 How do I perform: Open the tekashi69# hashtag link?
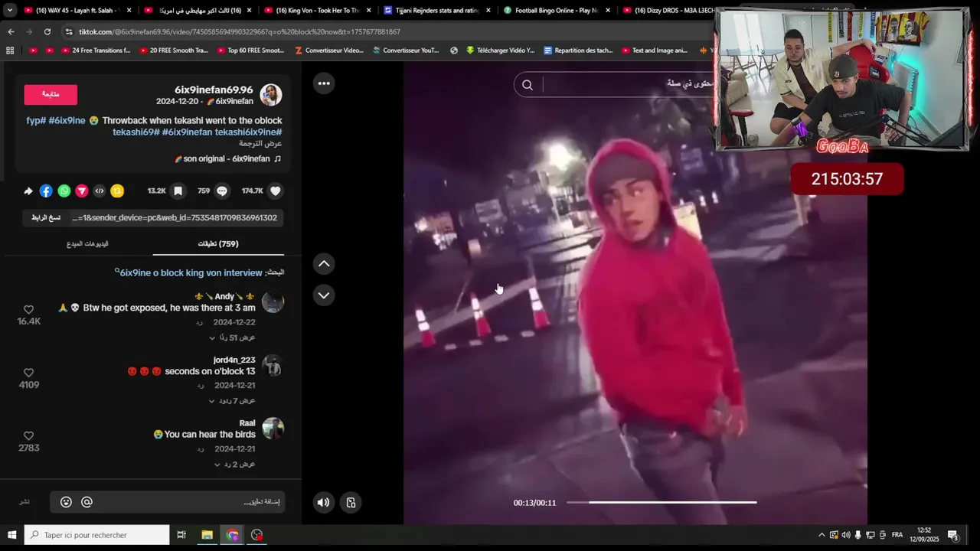tap(136, 132)
